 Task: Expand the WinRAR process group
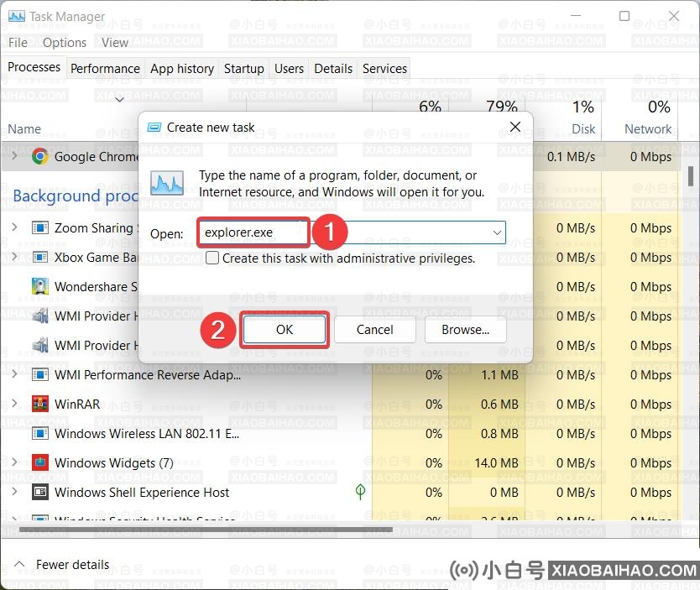pyautogui.click(x=15, y=403)
